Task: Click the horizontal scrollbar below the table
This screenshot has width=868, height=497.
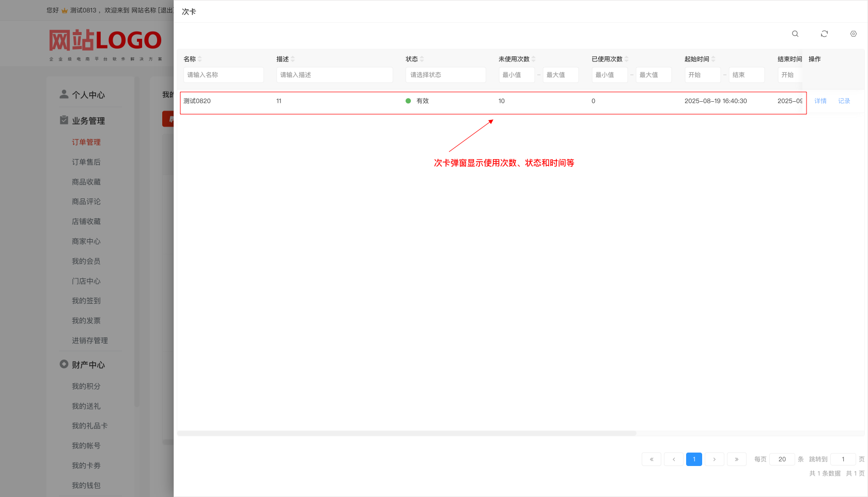Action: click(407, 433)
